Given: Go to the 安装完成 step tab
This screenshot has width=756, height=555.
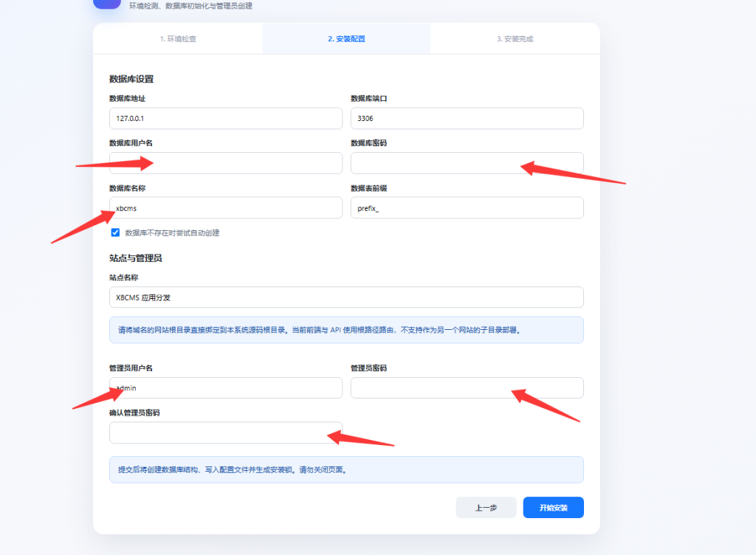Looking at the screenshot, I should (x=515, y=39).
